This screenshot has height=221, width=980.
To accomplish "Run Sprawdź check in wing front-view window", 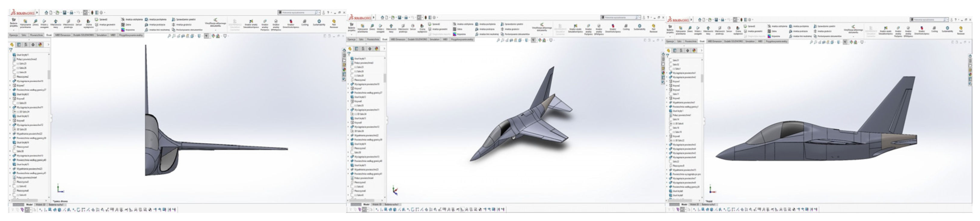I will coord(102,20).
